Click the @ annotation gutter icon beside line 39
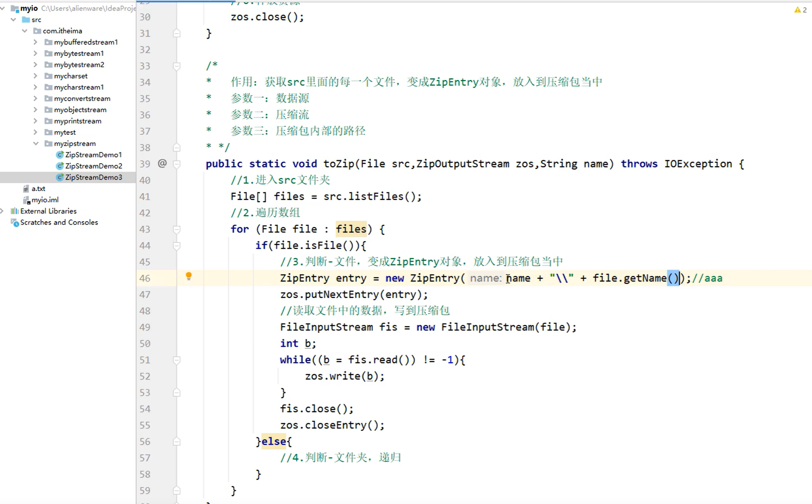Viewport: 812px width, 504px height. (x=162, y=164)
